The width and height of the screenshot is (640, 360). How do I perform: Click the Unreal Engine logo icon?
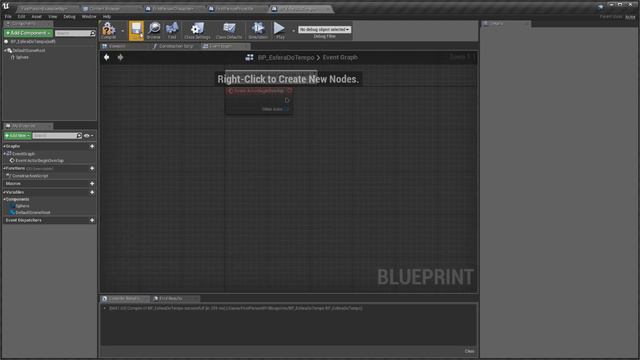(6, 6)
